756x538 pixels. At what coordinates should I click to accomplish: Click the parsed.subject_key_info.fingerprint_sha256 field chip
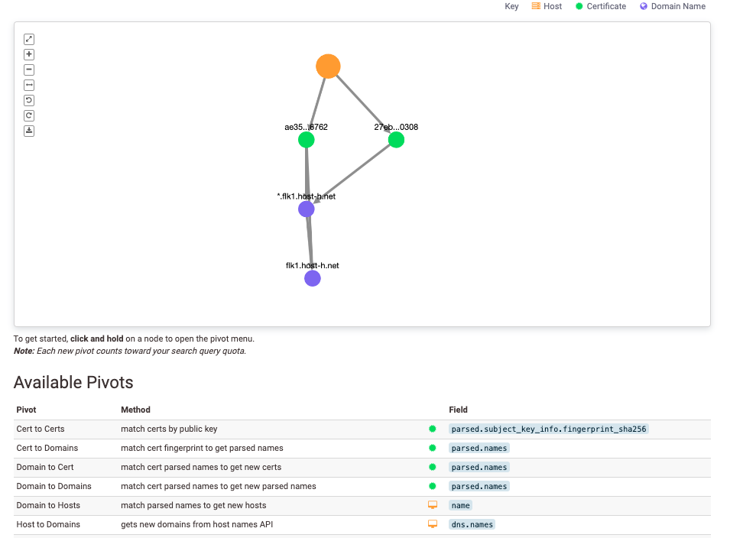pyautogui.click(x=549, y=429)
